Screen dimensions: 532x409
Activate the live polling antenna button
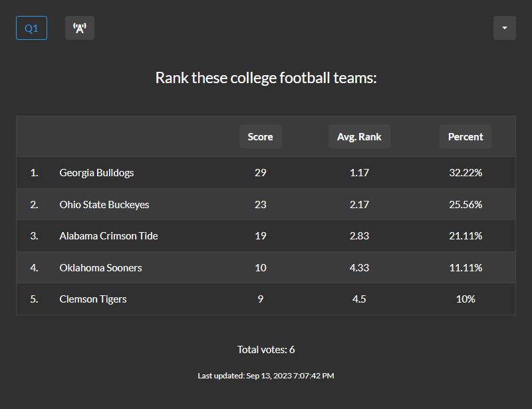tap(79, 28)
